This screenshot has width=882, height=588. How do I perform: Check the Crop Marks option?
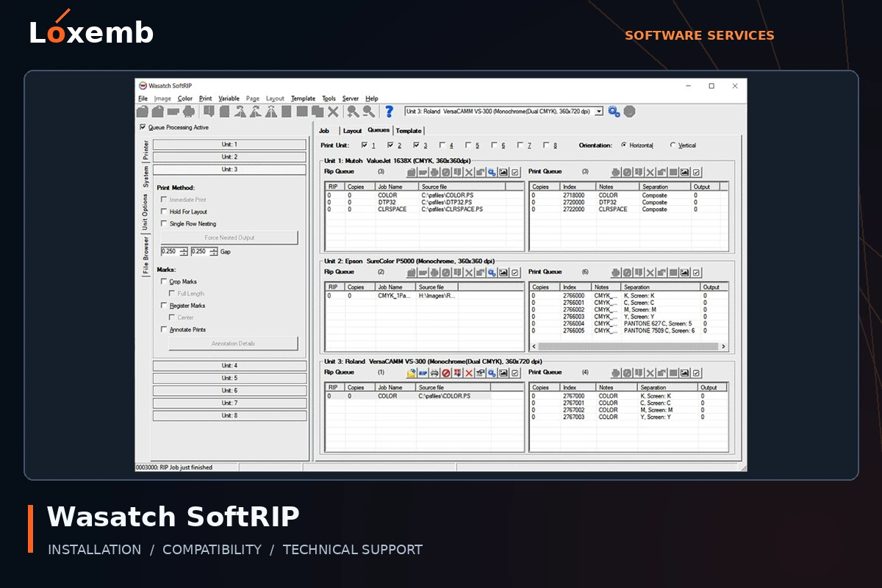pos(164,282)
